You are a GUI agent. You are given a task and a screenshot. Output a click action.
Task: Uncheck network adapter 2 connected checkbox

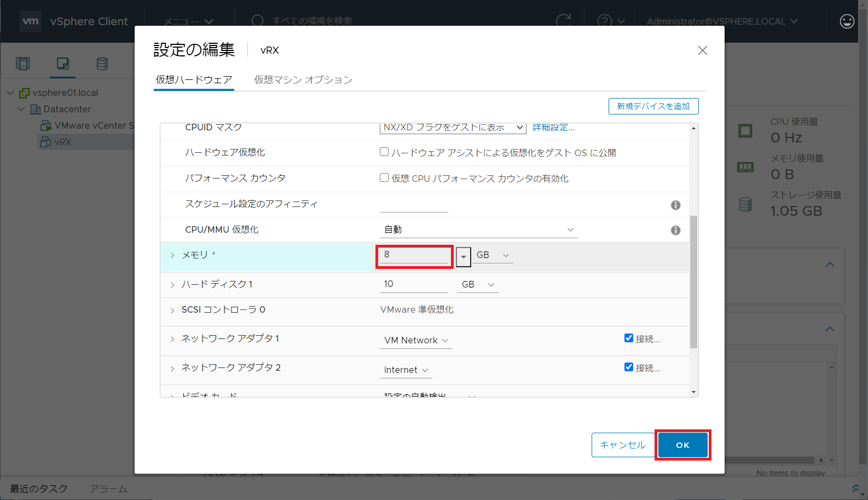[629, 367]
